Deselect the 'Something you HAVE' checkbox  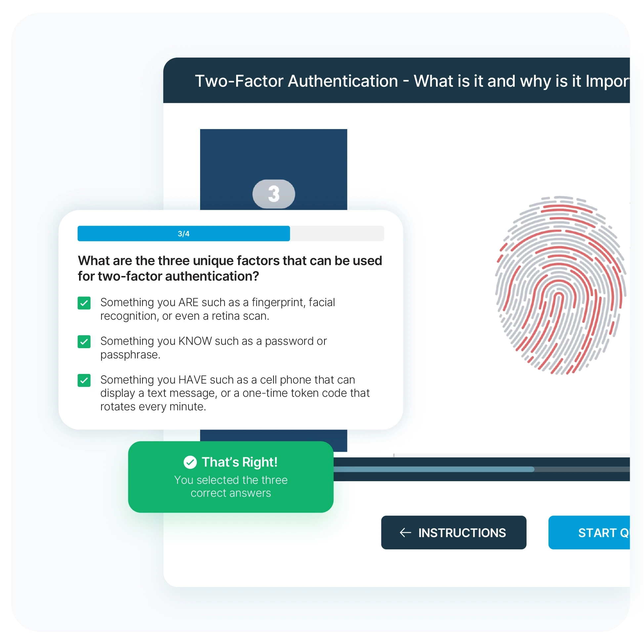click(x=84, y=380)
